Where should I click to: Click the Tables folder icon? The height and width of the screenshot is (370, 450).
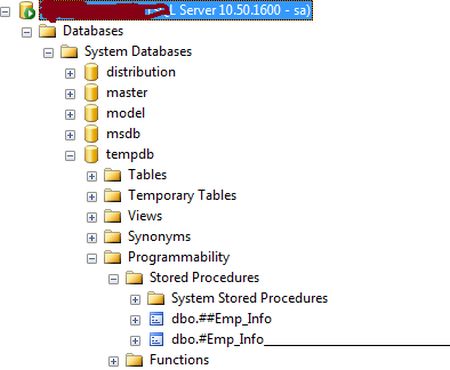[112, 175]
